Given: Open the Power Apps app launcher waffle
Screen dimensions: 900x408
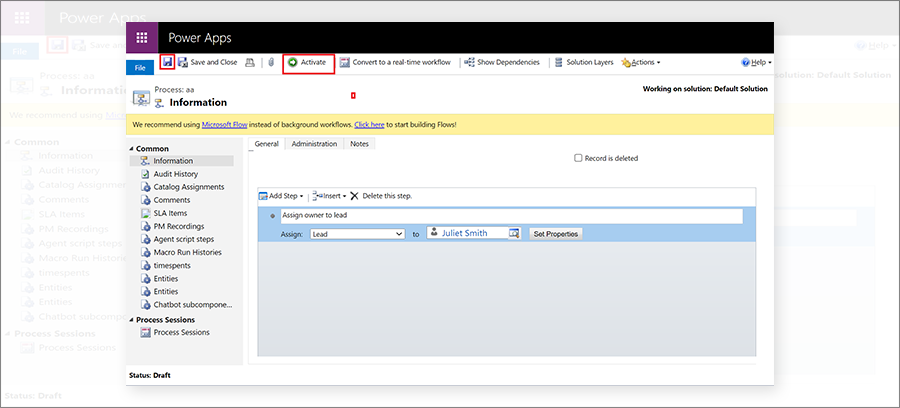Looking at the screenshot, I should pos(142,37).
